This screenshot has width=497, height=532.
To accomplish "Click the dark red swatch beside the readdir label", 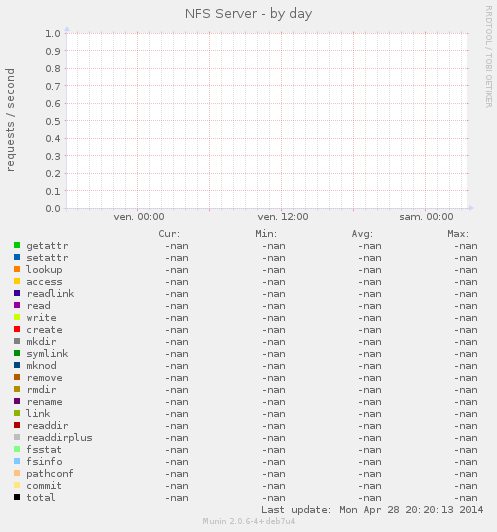I will coord(17,425).
